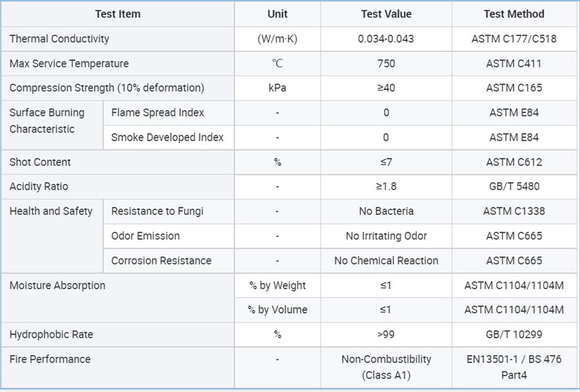The height and width of the screenshot is (392, 580).
Task: Click the Non-Combustibility (Class A1) value
Action: 386,367
